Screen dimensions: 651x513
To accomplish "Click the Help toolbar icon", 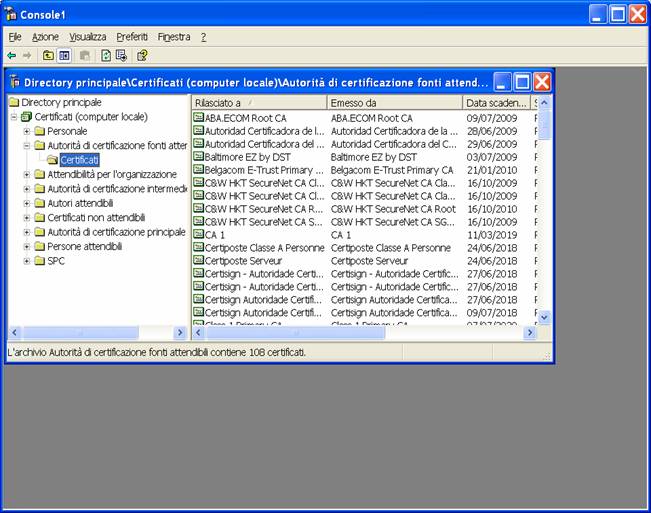I will click(142, 55).
